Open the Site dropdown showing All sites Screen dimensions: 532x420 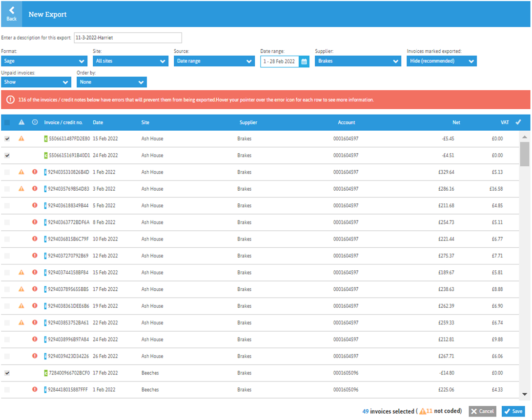click(x=131, y=61)
